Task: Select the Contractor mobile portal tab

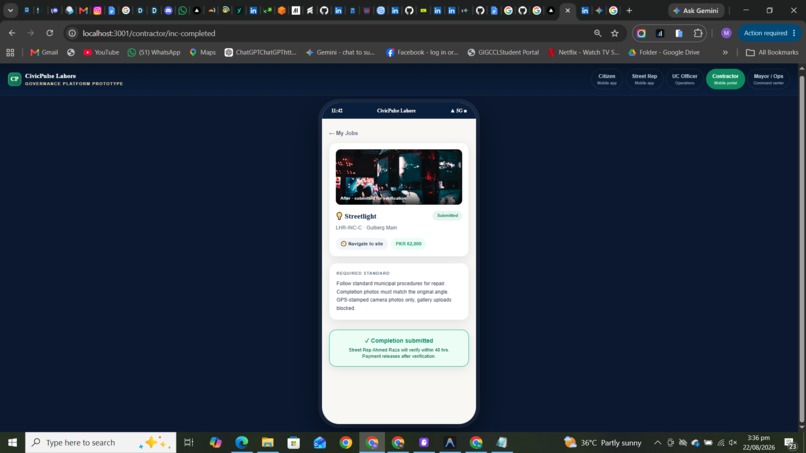Action: click(725, 79)
